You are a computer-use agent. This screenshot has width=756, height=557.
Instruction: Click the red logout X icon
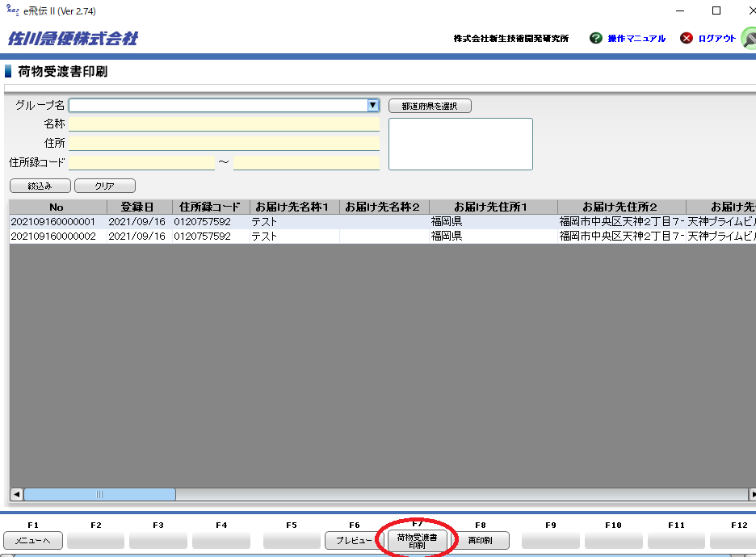pyautogui.click(x=687, y=38)
